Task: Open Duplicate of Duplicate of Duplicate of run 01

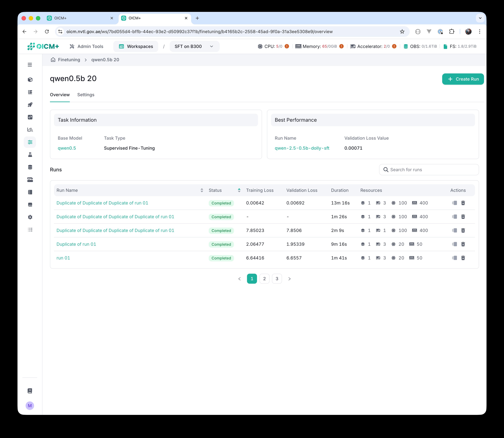Action: 102,203
